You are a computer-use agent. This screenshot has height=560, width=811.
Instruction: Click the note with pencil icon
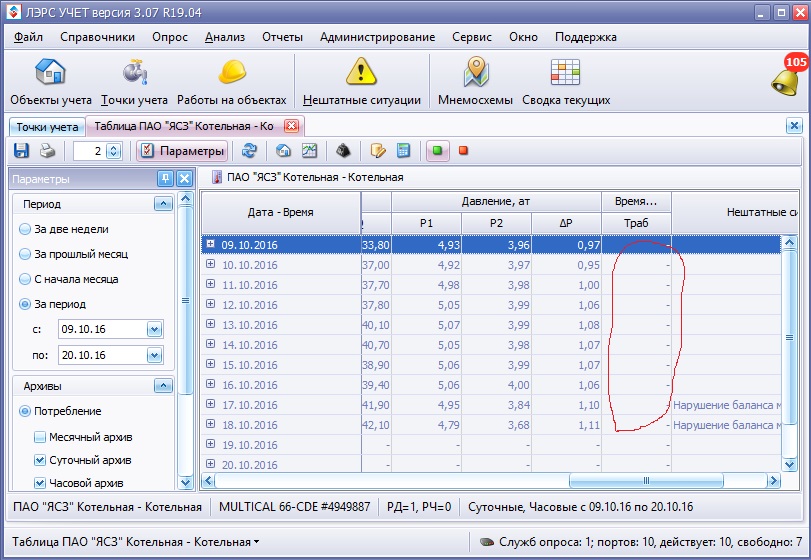tap(378, 151)
